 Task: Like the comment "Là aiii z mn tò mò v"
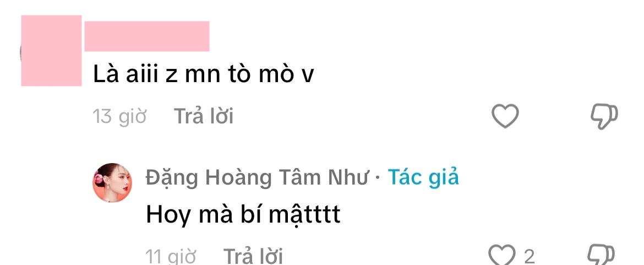tap(505, 116)
